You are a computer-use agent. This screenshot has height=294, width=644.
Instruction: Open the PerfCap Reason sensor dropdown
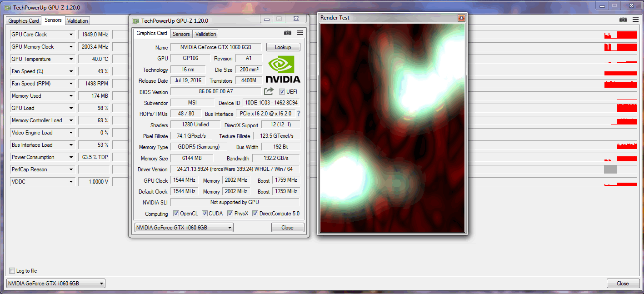click(x=71, y=169)
